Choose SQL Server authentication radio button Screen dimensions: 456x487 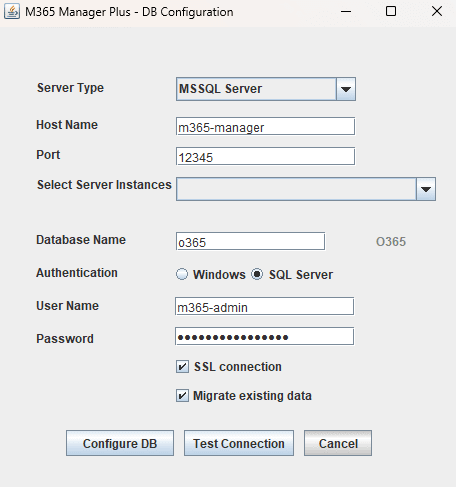[x=257, y=274]
